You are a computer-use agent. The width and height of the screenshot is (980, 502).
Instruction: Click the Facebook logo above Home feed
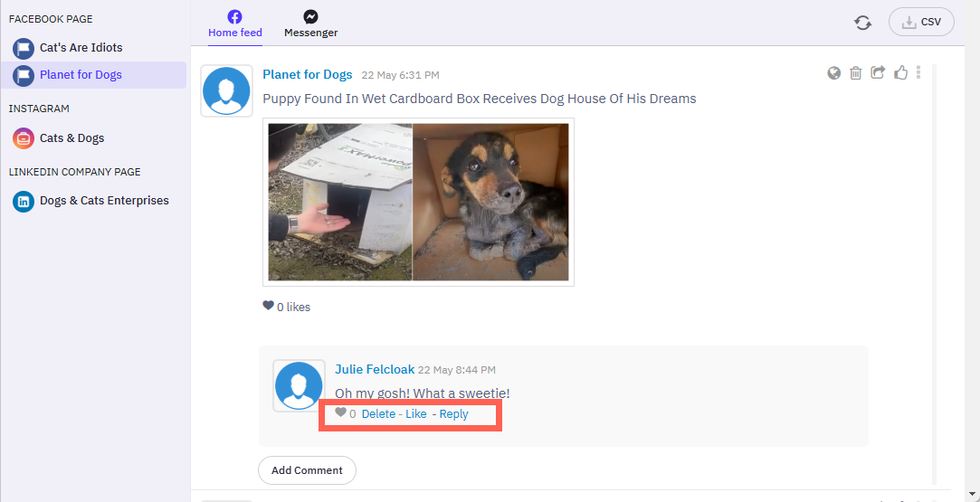click(235, 17)
